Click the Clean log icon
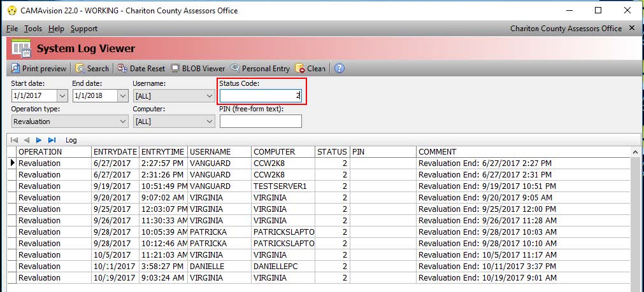Viewport: 644px width, 292px height. 300,69
